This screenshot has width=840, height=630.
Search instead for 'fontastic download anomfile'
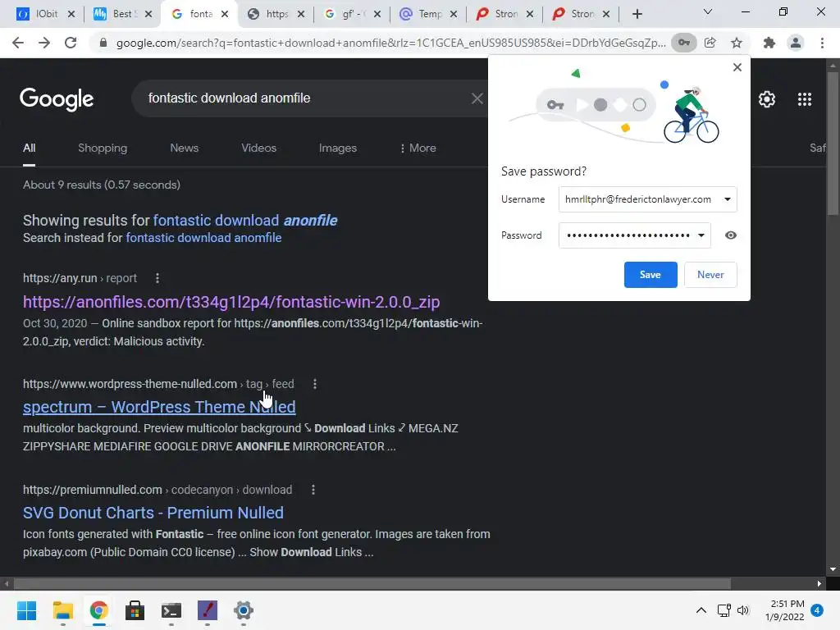pyautogui.click(x=203, y=238)
